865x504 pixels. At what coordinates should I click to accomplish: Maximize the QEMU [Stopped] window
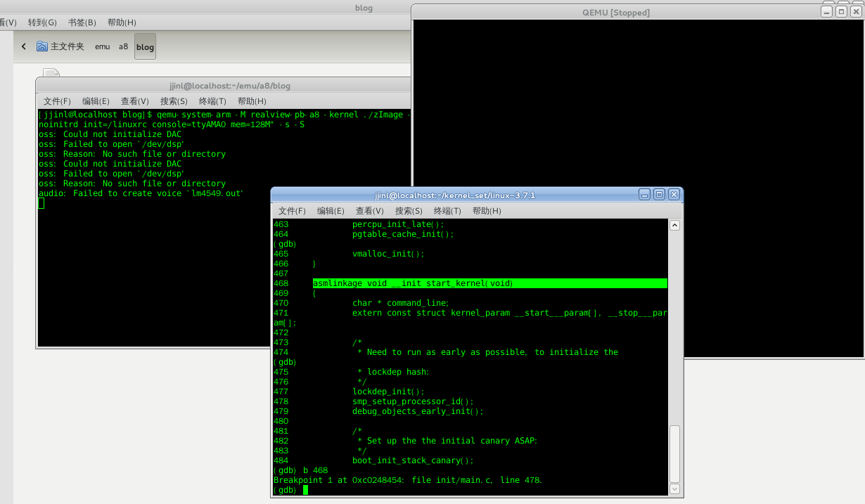(x=841, y=11)
